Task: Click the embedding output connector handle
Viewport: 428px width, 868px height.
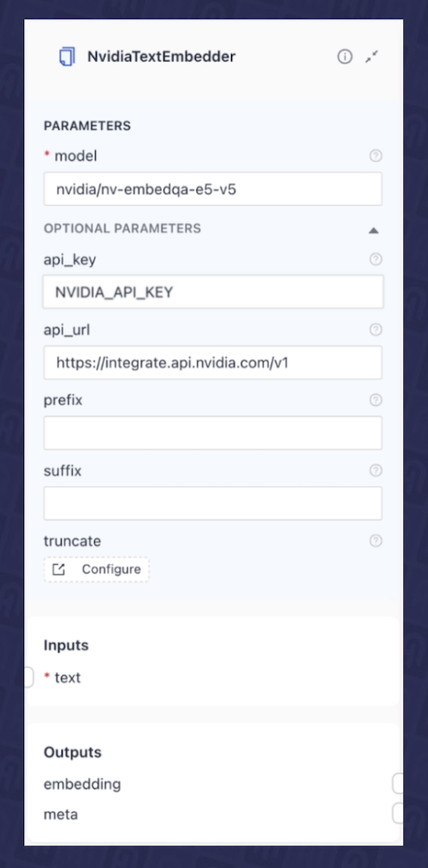Action: pyautogui.click(x=397, y=784)
